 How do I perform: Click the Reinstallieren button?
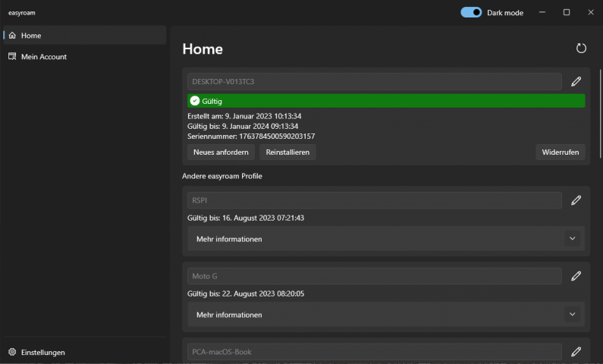287,152
